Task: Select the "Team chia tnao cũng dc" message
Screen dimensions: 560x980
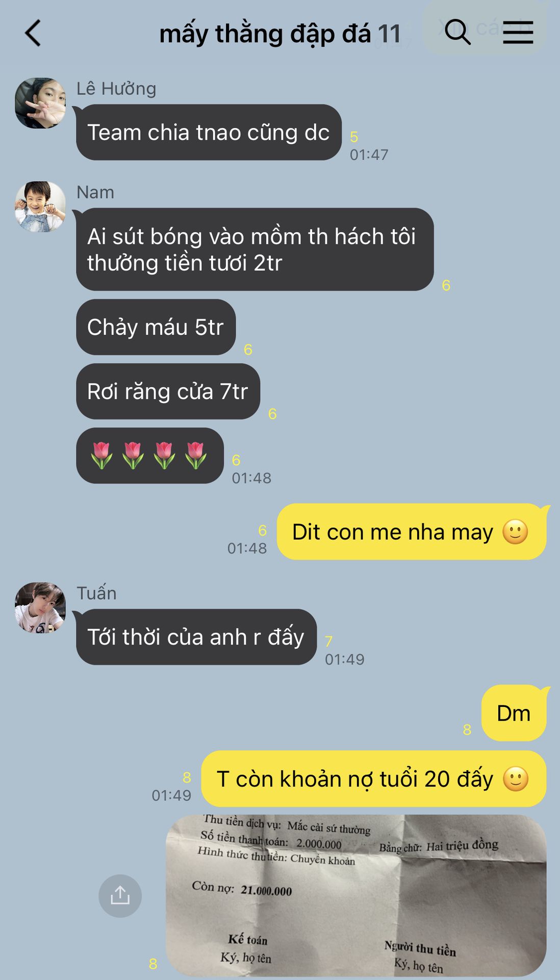Action: tap(209, 132)
